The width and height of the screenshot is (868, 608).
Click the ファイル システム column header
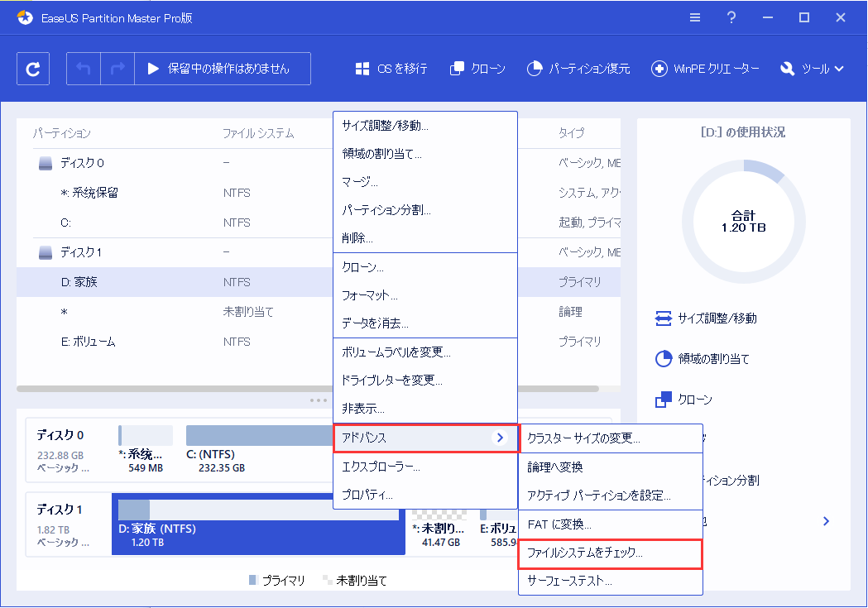tap(258, 133)
